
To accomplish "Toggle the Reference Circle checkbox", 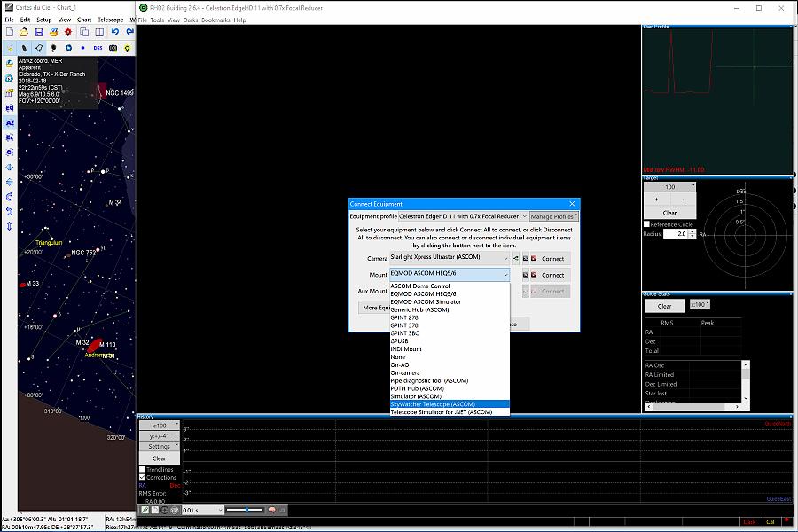I will (647, 224).
